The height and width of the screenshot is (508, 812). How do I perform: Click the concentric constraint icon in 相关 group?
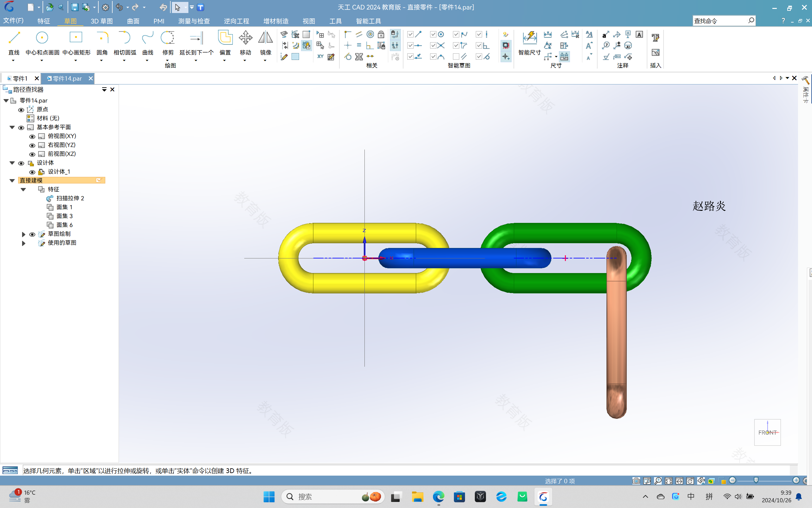tap(370, 34)
